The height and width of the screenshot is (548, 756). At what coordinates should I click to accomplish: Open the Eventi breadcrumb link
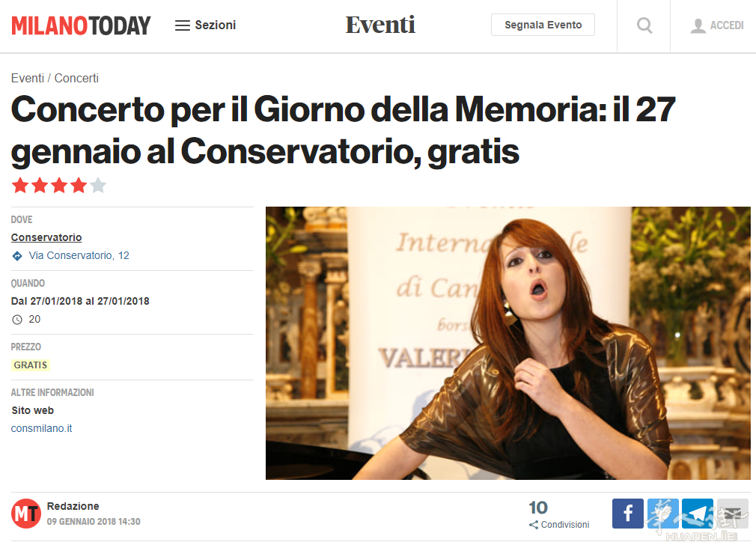(x=28, y=78)
